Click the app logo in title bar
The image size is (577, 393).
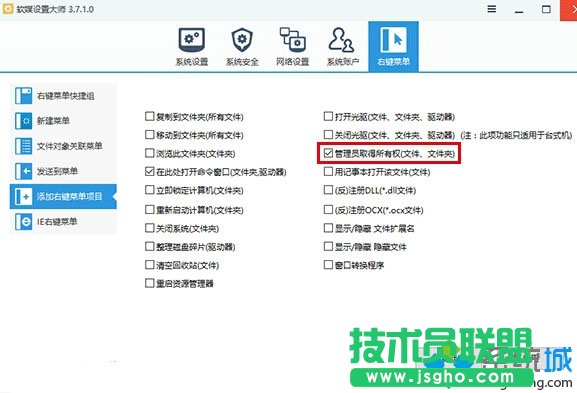tap(8, 9)
